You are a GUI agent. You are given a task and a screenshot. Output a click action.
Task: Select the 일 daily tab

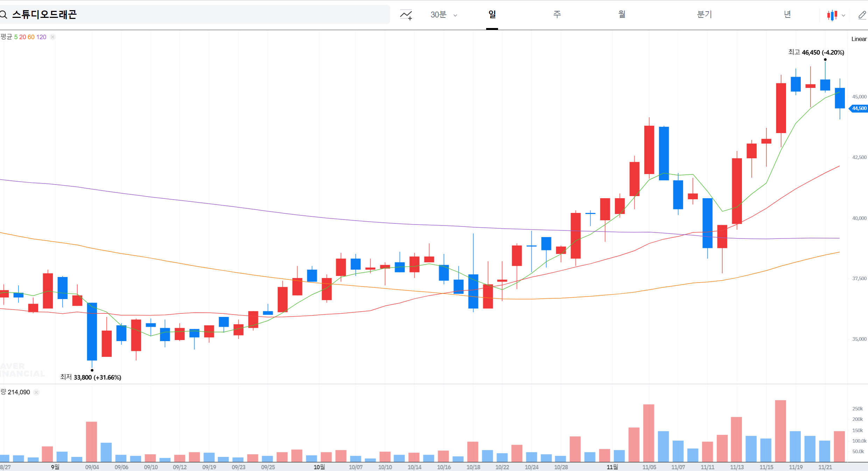[492, 14]
